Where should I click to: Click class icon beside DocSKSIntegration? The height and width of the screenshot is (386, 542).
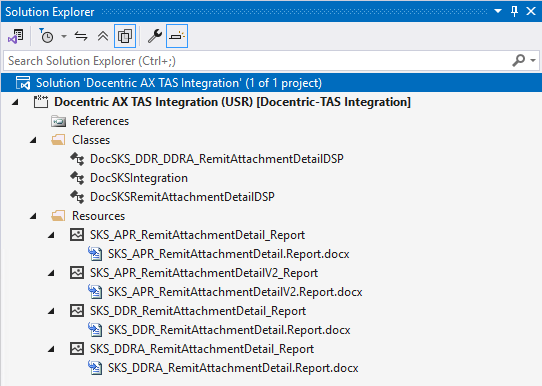(77, 178)
